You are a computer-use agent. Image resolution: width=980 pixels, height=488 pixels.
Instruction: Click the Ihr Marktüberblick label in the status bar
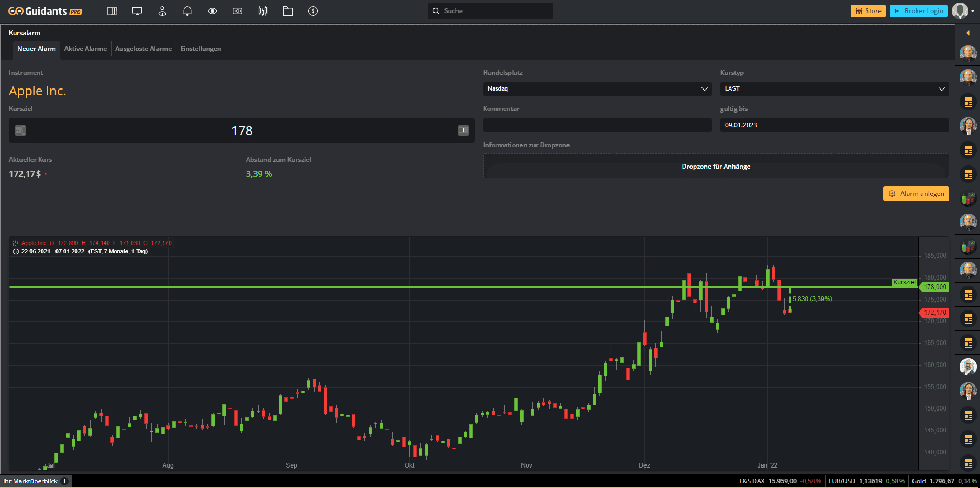(30, 481)
